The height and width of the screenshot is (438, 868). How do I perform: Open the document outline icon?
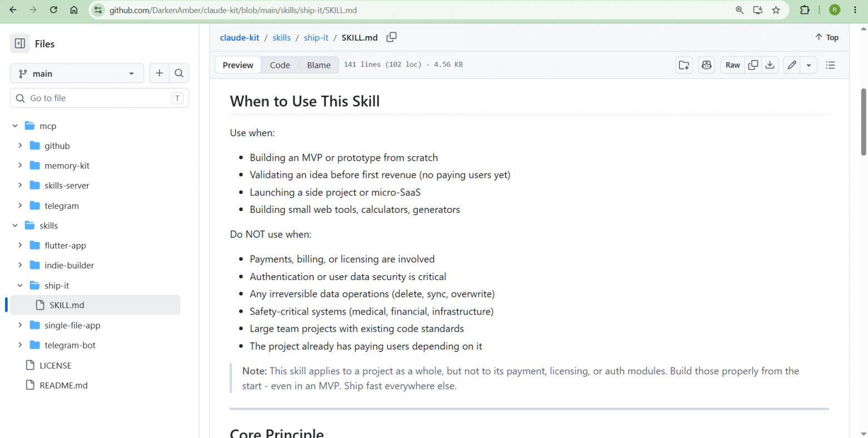coord(831,65)
